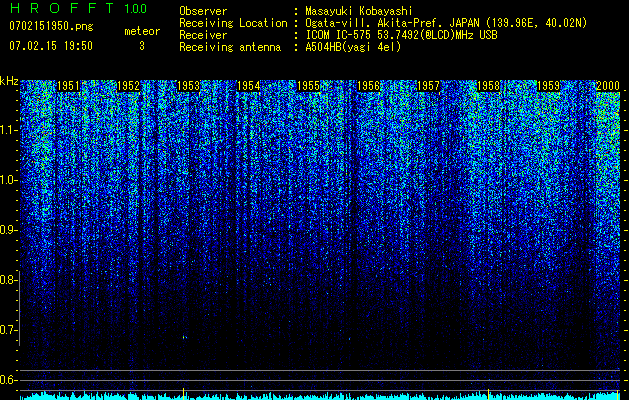Click the 1954 time marker
The height and width of the screenshot is (400, 629).
(248, 86)
